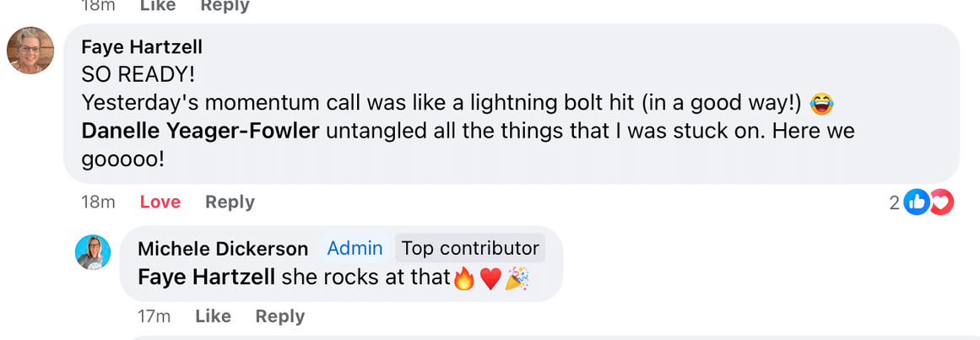The width and height of the screenshot is (980, 340).
Task: Reply to Michele Dickerson's comment
Action: (x=279, y=316)
